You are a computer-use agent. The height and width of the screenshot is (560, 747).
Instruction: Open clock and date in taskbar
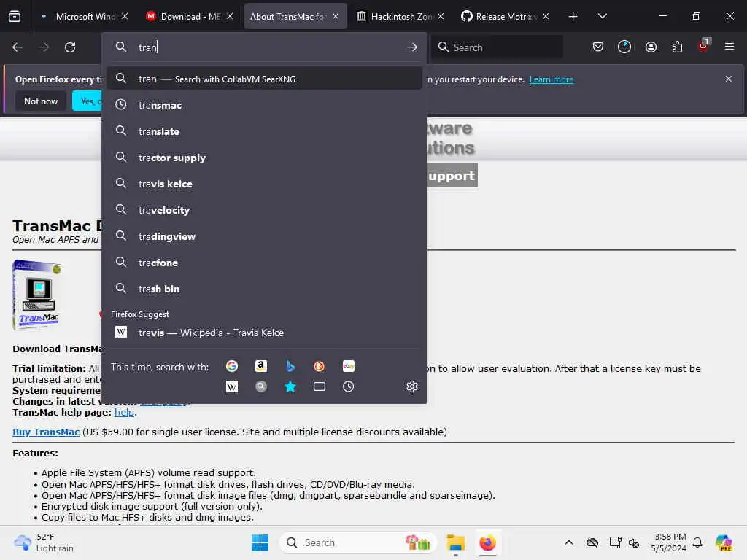[x=668, y=542]
